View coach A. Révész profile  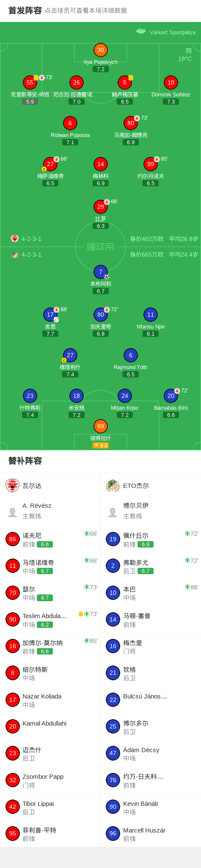(50, 511)
